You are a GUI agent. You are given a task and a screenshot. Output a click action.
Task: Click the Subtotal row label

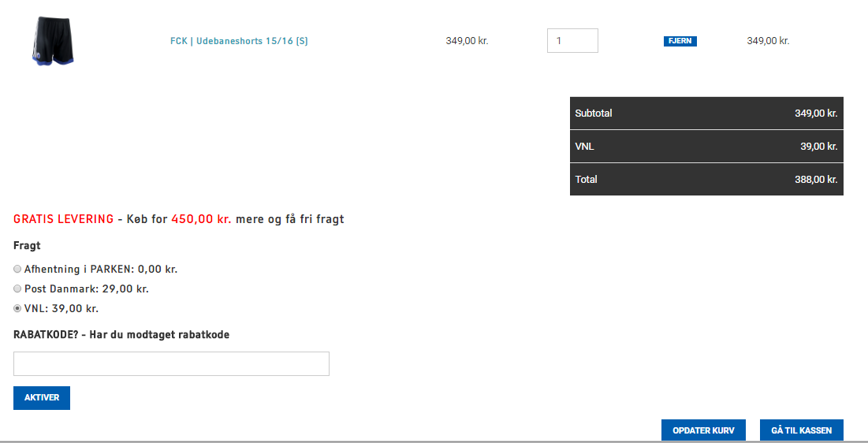click(x=594, y=113)
